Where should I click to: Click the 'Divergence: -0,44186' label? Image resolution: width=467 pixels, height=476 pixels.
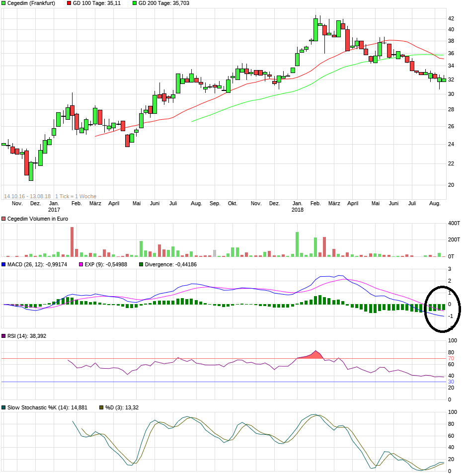coord(171,265)
